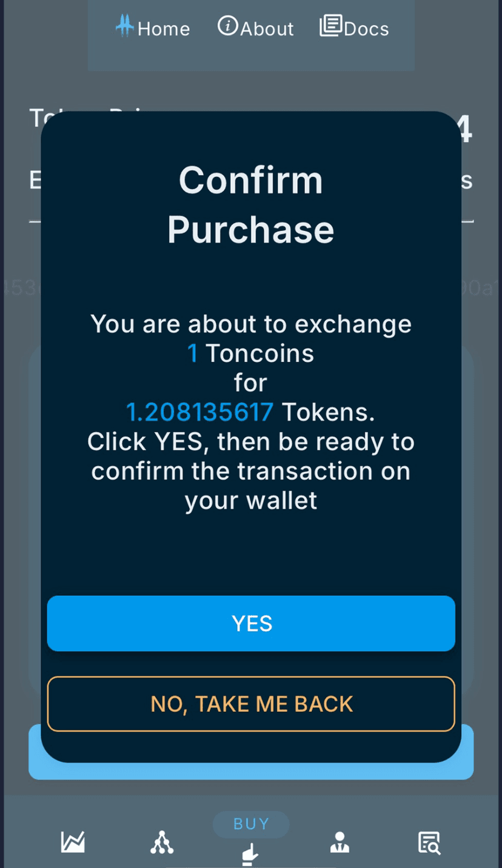
Task: Select the BUY tab label
Action: point(251,824)
